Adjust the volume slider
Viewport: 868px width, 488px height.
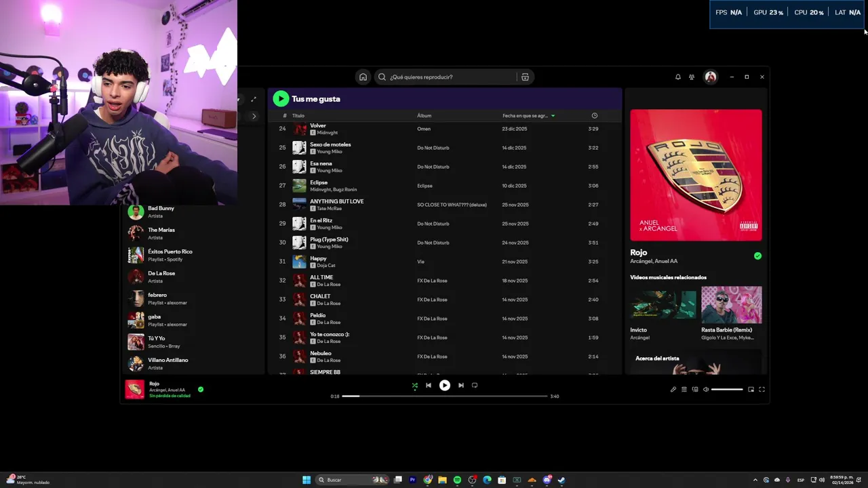point(727,389)
